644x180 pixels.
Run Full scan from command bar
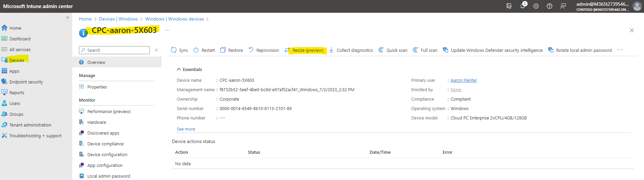click(x=425, y=50)
